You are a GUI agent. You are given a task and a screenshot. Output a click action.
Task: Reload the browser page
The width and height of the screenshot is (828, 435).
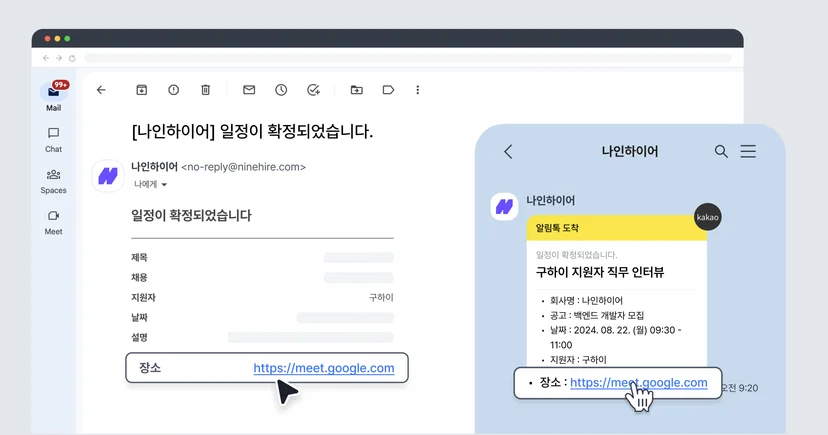[x=72, y=58]
